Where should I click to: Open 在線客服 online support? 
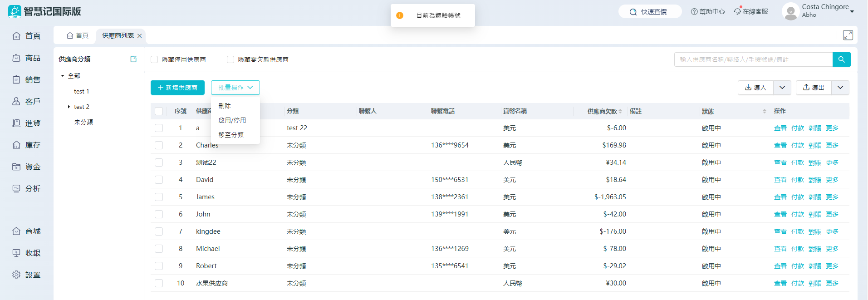point(751,12)
